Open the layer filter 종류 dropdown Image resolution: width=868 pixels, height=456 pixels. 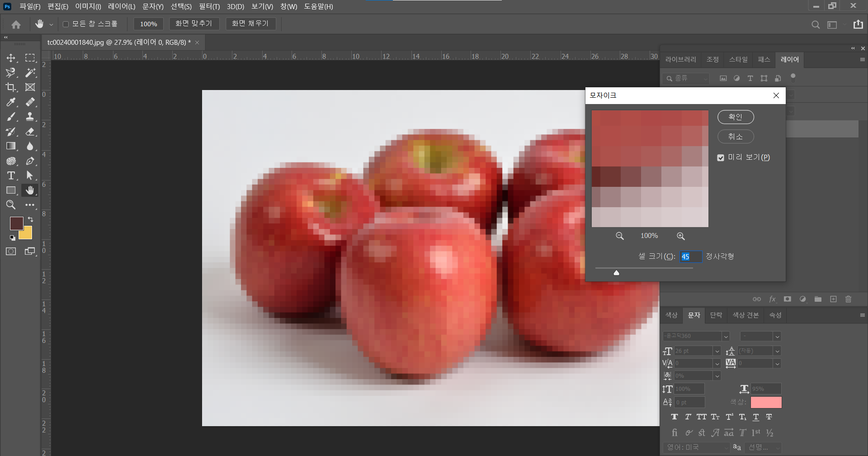[x=686, y=78]
